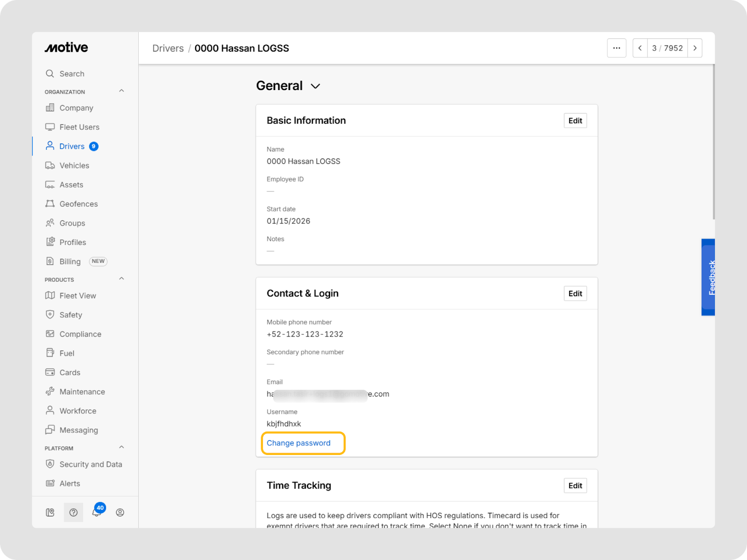Image resolution: width=747 pixels, height=560 pixels.
Task: Open the Feedback side tab
Action: 709,277
